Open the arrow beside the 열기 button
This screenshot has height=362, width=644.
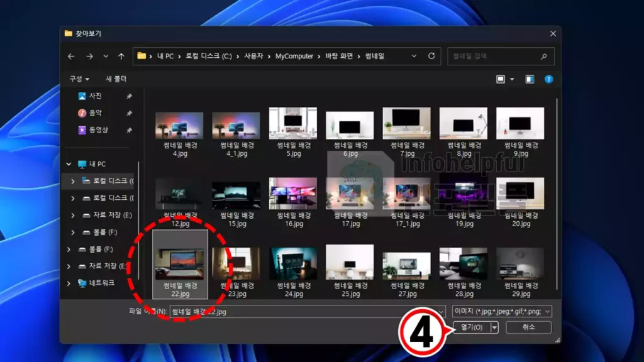494,327
